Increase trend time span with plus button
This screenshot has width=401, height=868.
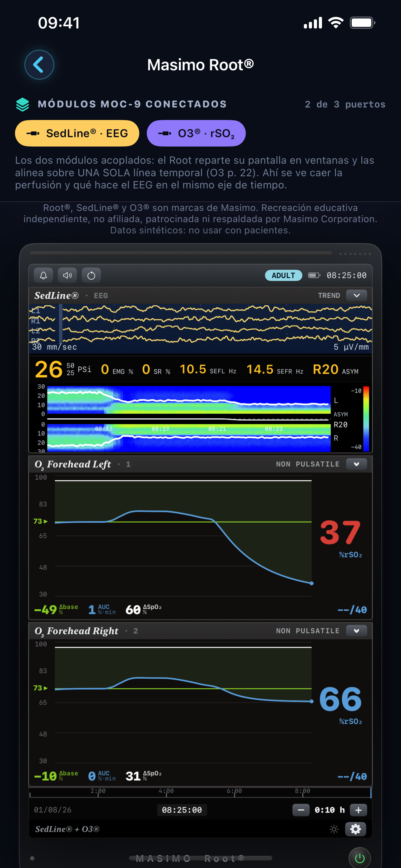[359, 810]
